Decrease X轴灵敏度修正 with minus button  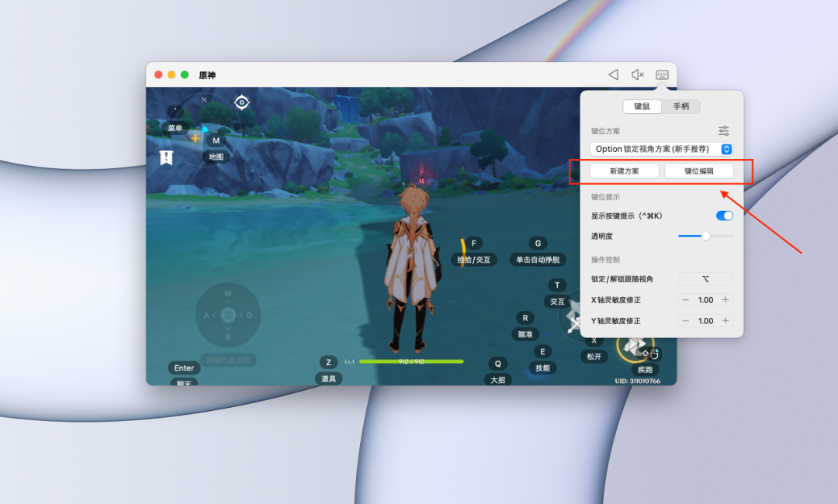click(686, 300)
